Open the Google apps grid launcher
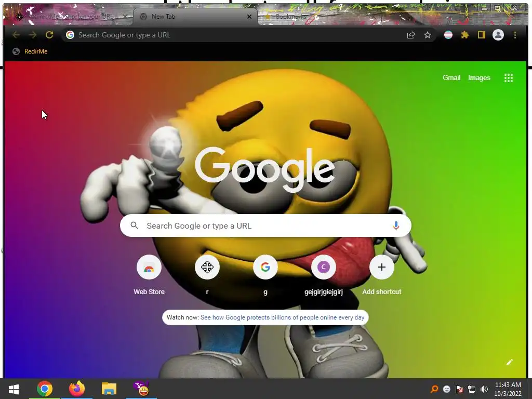532x399 pixels. tap(508, 78)
